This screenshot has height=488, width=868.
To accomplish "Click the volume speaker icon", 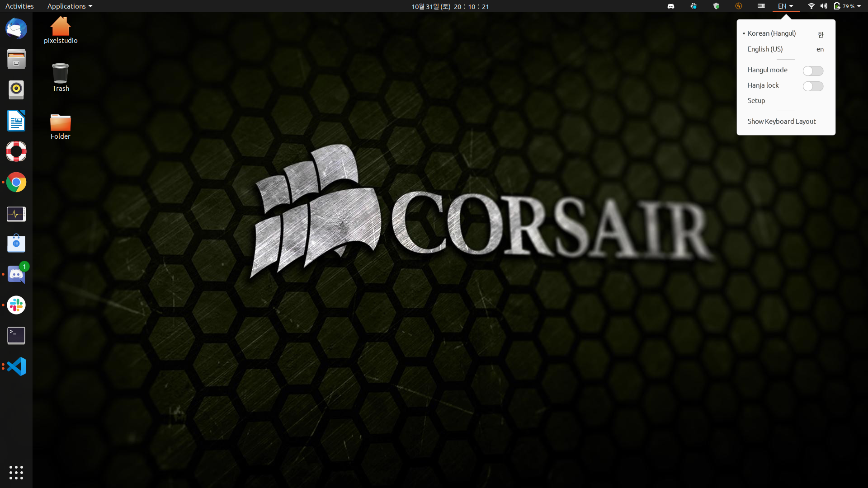I will 824,6.
